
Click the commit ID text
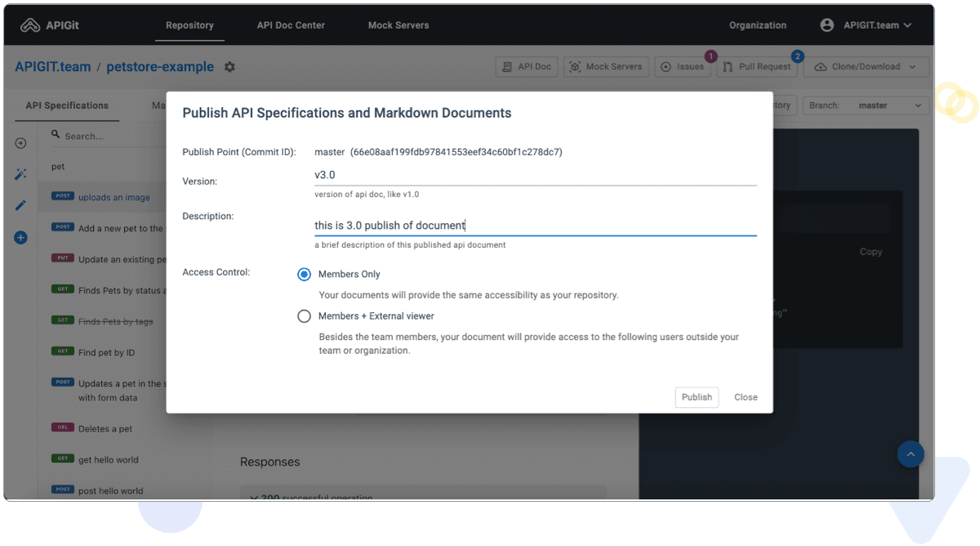click(x=457, y=152)
